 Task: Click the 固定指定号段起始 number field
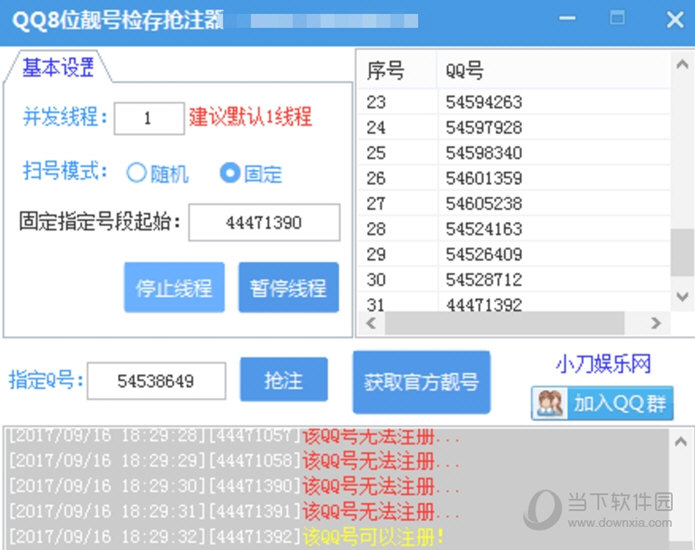264,222
